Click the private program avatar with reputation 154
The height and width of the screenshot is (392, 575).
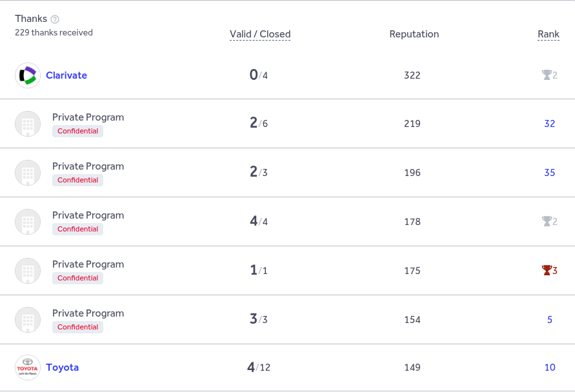pos(28,320)
